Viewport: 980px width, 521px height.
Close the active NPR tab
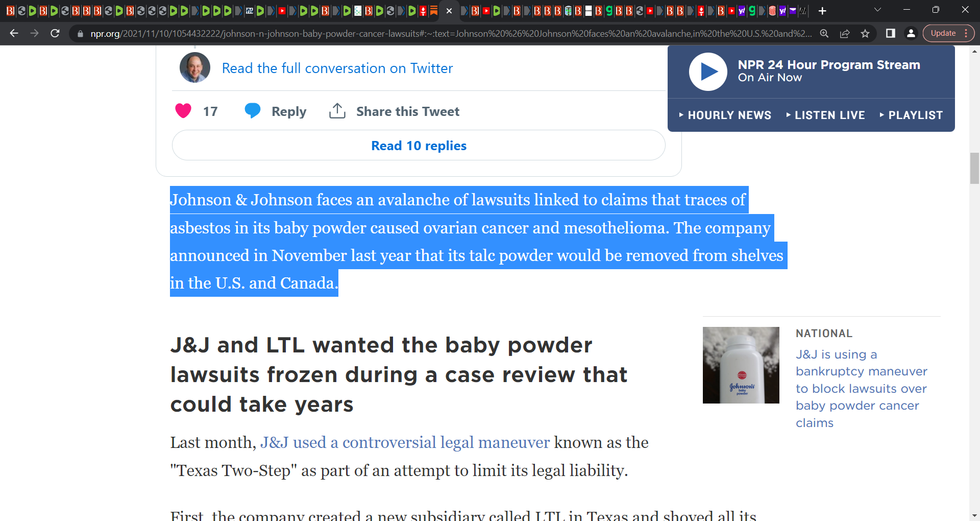(449, 11)
